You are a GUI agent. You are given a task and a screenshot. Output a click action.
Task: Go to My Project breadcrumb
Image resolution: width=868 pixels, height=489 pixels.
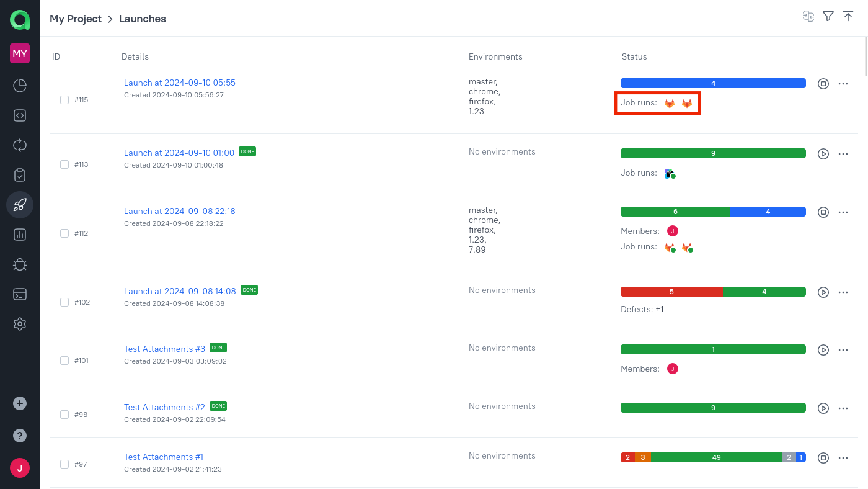(x=76, y=19)
